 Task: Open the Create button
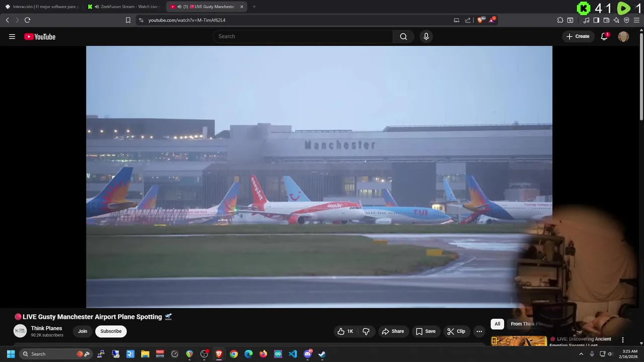point(578,36)
